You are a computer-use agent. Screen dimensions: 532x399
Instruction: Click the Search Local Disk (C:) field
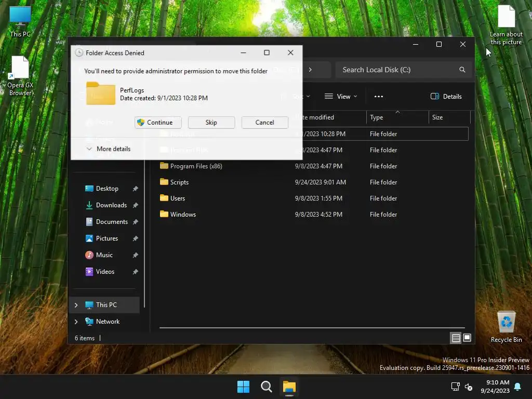pyautogui.click(x=403, y=70)
